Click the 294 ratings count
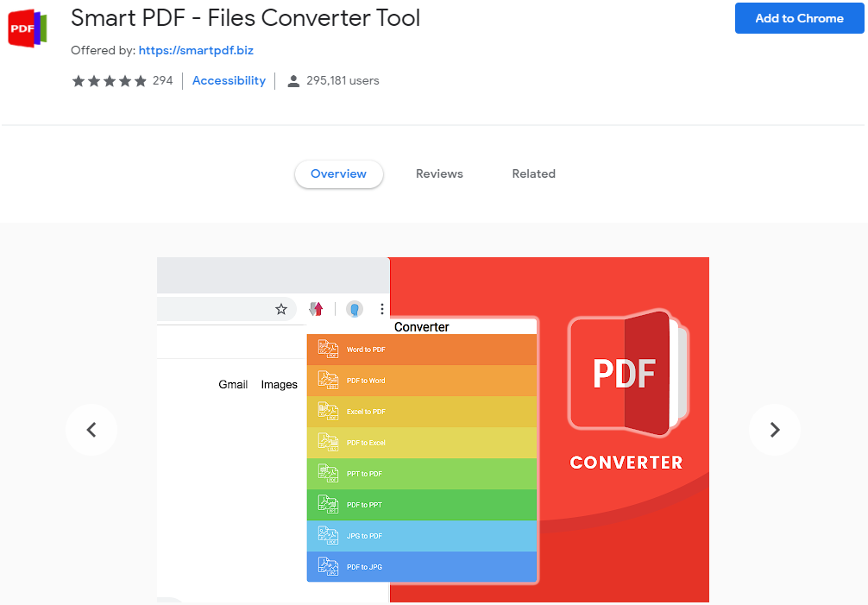The image size is (868, 605). 163,81
